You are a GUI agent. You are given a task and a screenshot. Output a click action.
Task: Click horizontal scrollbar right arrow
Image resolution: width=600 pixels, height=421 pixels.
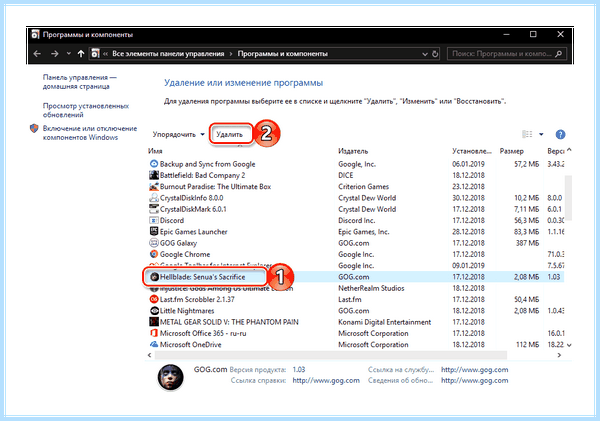point(559,355)
